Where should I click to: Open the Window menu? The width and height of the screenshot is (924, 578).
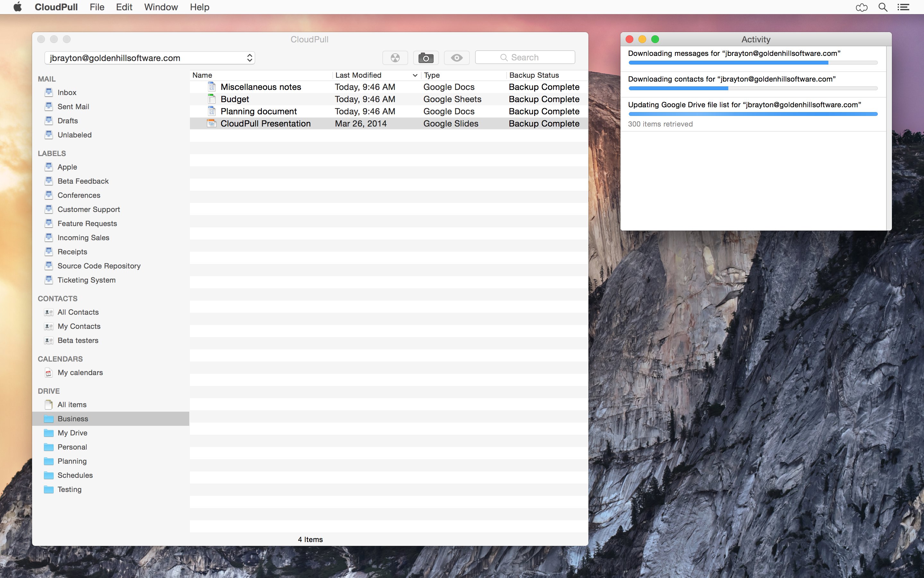(161, 7)
